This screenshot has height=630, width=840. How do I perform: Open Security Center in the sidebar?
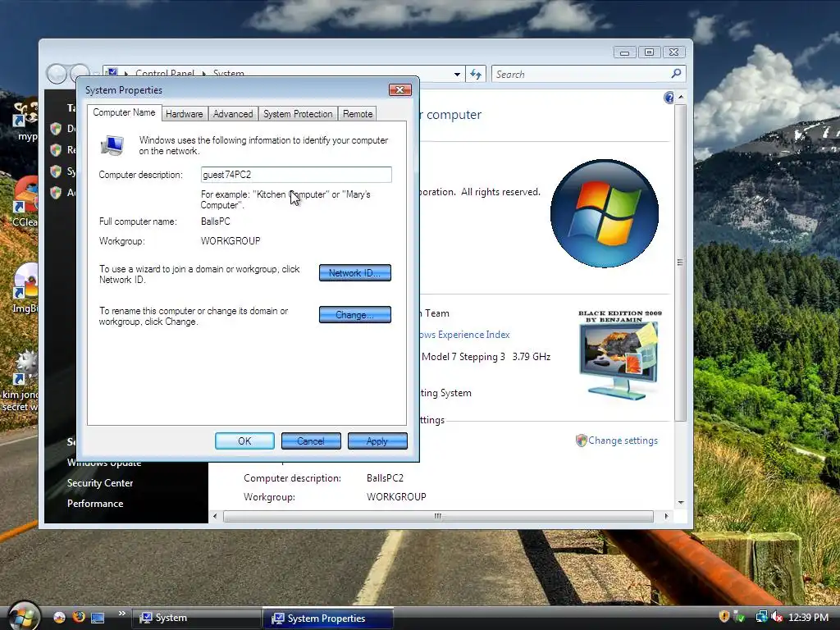point(100,482)
